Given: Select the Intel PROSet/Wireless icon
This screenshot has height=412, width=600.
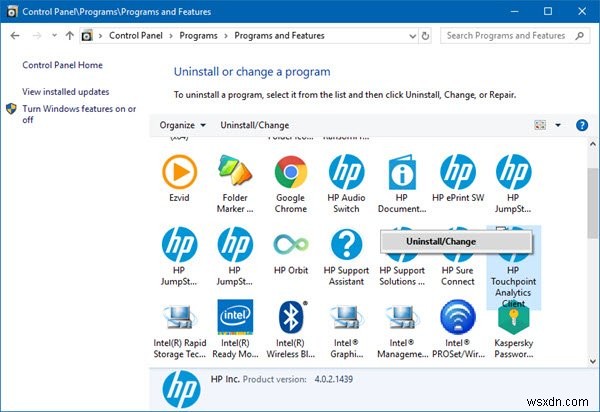Looking at the screenshot, I should pos(458,317).
